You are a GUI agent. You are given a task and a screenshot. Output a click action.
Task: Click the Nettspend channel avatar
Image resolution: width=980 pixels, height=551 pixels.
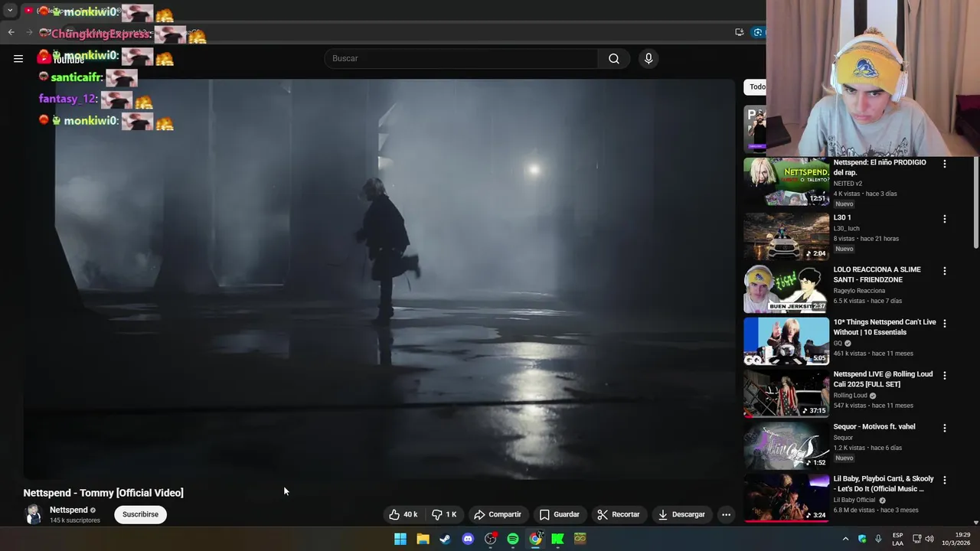(33, 514)
